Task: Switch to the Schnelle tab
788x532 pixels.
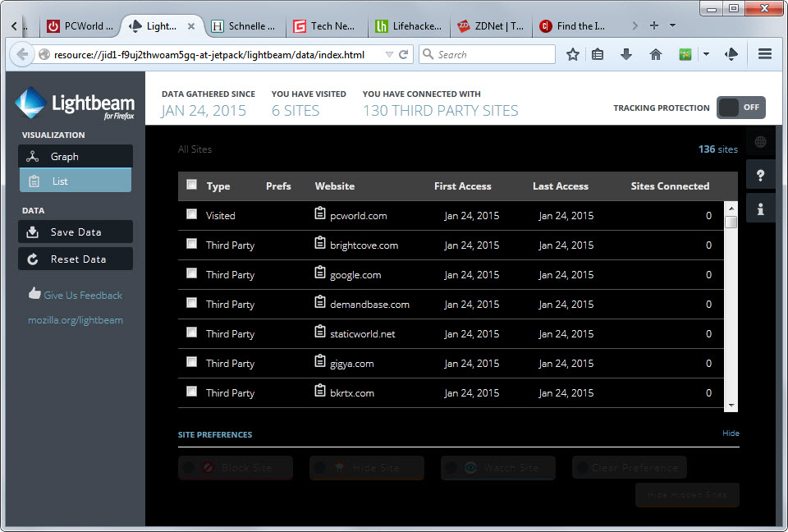Action: pyautogui.click(x=245, y=26)
